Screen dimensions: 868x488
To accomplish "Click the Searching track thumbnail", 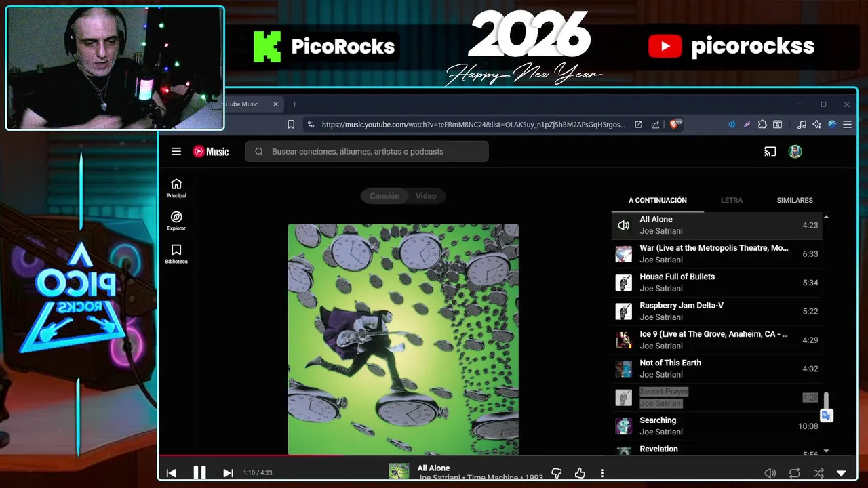I will 624,426.
